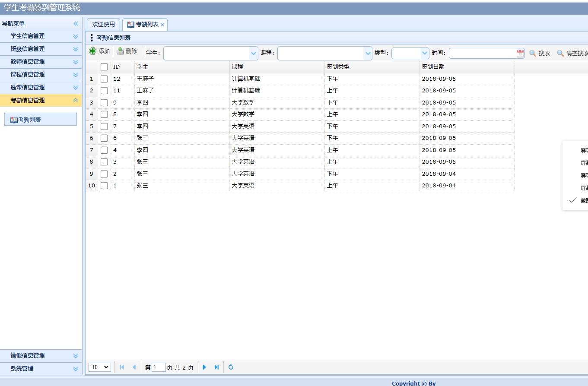Check the row with ID 3
Screen dimensions: 588x386
pyautogui.click(x=104, y=162)
